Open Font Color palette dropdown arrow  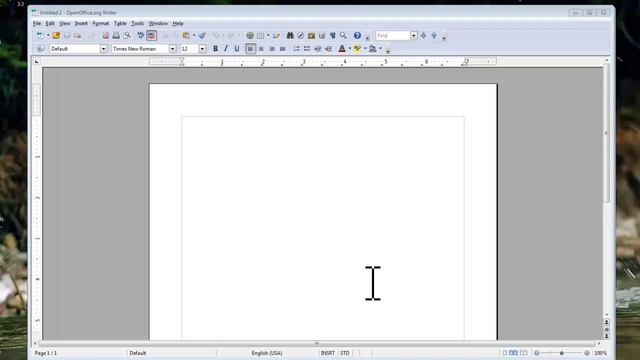[x=349, y=49]
